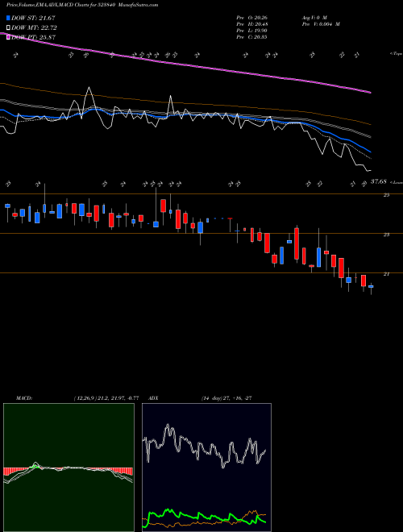403x532 pixels.
Task: Click the 25 price axis label
Action: tap(386, 195)
